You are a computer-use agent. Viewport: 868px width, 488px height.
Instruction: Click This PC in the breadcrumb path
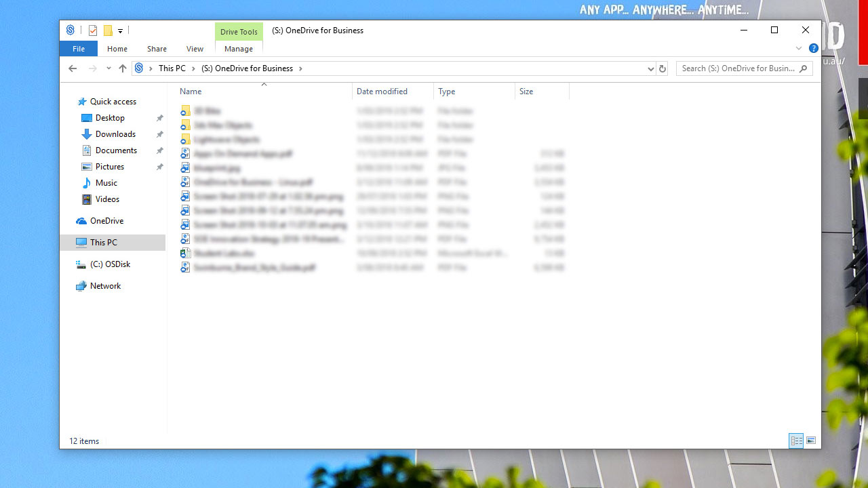click(174, 68)
